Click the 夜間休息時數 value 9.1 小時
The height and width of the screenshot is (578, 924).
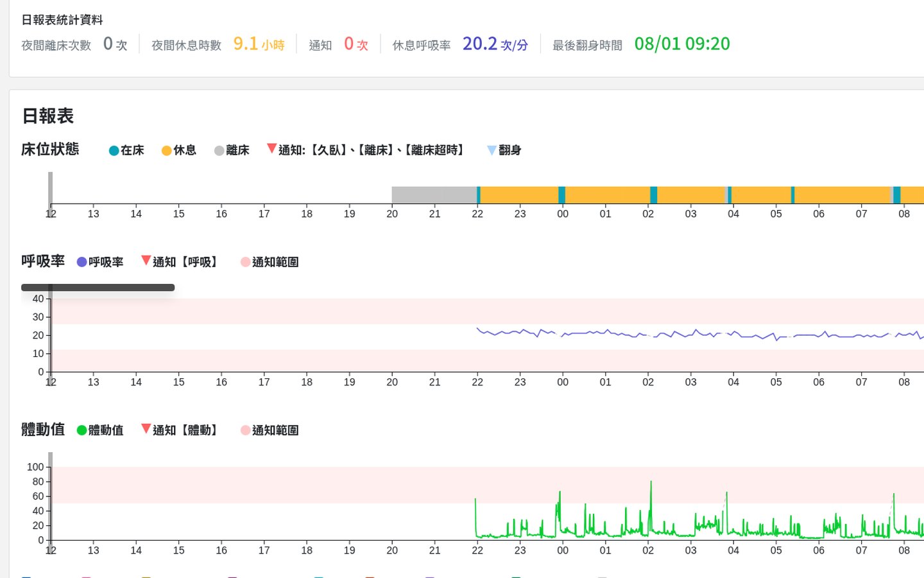[x=259, y=44]
